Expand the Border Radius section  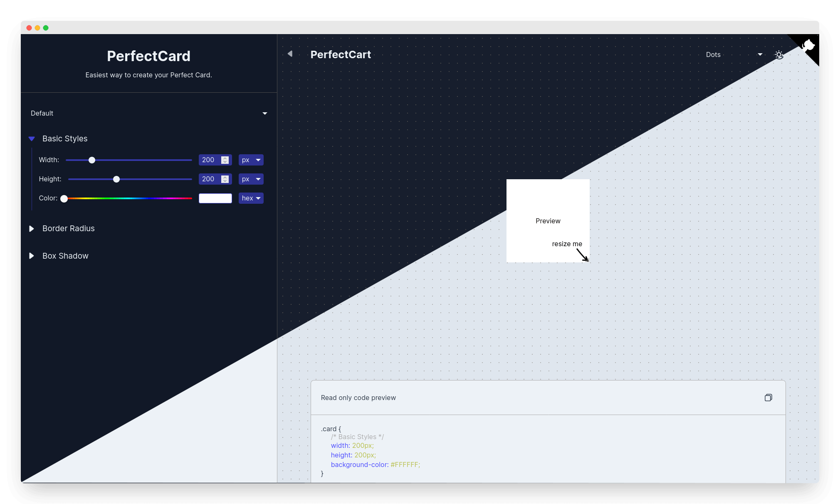[32, 229]
